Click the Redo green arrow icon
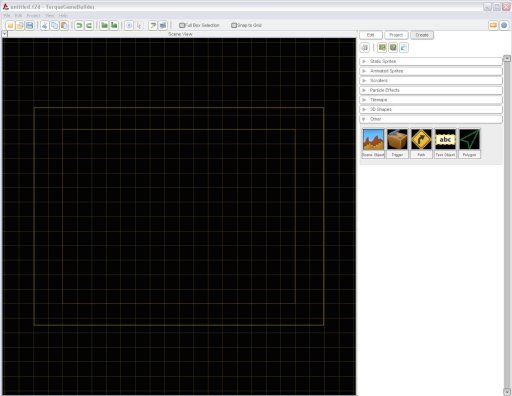 89,25
